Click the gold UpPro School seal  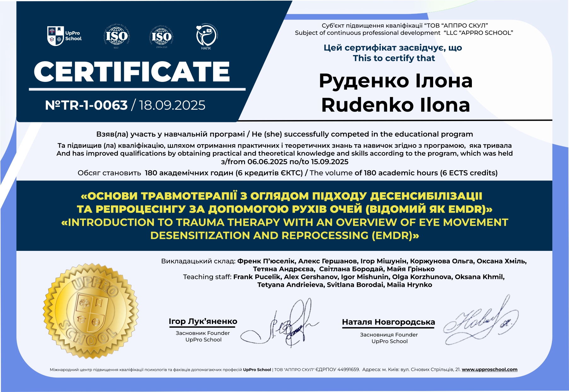coord(91,311)
